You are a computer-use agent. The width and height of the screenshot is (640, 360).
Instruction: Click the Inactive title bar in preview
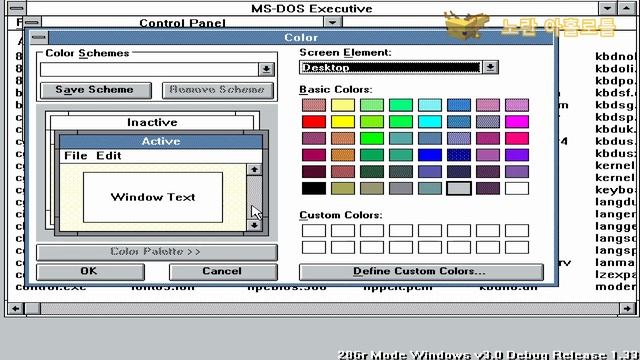pos(152,122)
